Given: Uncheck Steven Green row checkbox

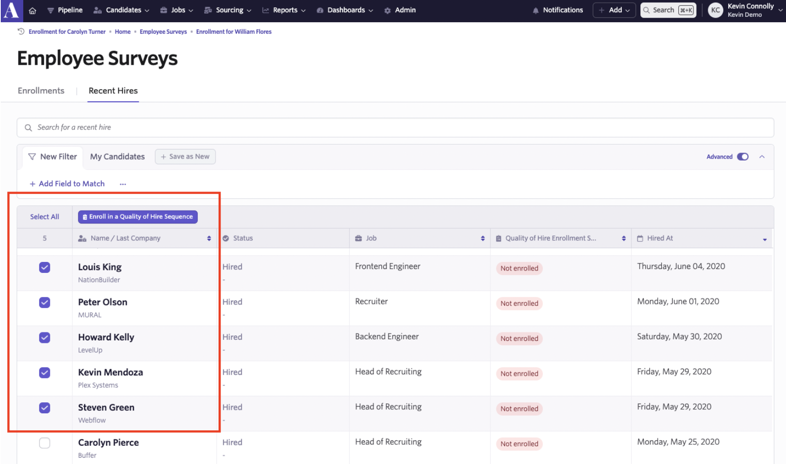Looking at the screenshot, I should coord(45,408).
